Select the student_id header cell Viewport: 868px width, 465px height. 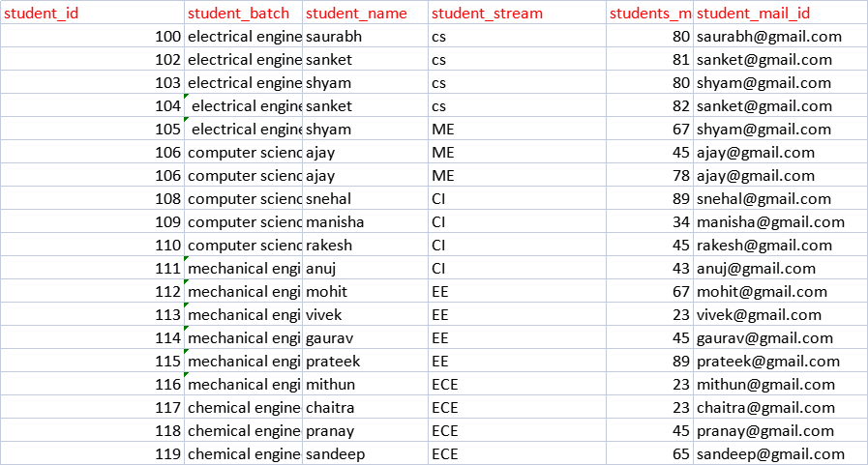click(x=92, y=13)
